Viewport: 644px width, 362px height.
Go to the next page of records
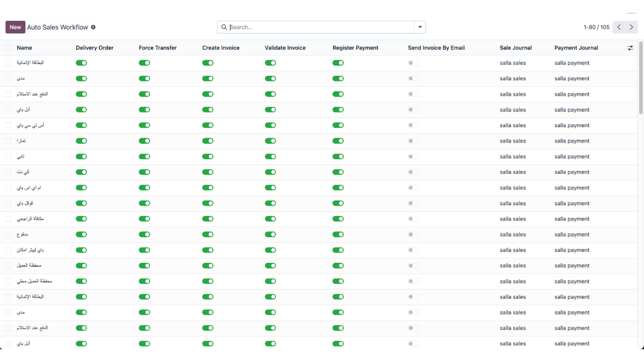[x=631, y=27]
